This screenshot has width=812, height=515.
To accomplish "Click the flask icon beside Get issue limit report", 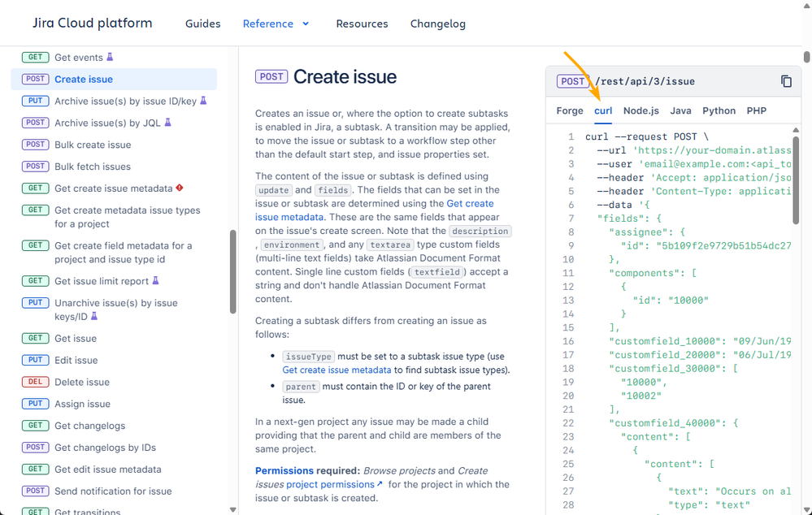I will click(155, 280).
